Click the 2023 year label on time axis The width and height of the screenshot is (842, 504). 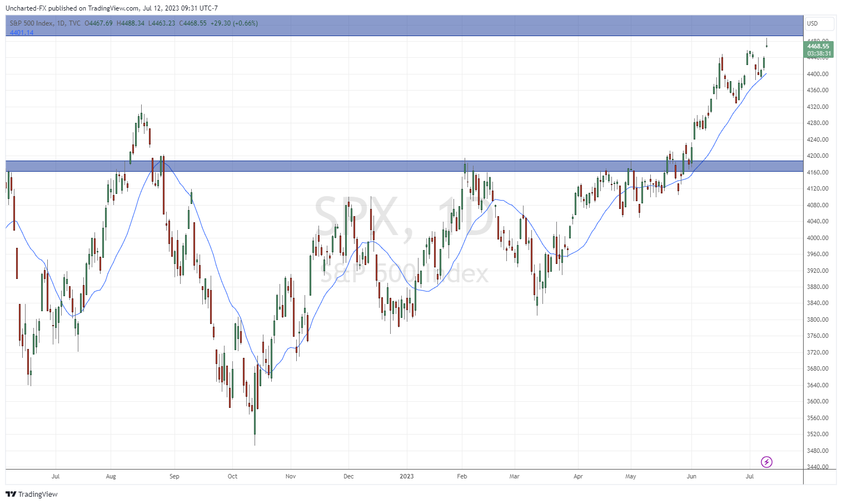tap(407, 476)
